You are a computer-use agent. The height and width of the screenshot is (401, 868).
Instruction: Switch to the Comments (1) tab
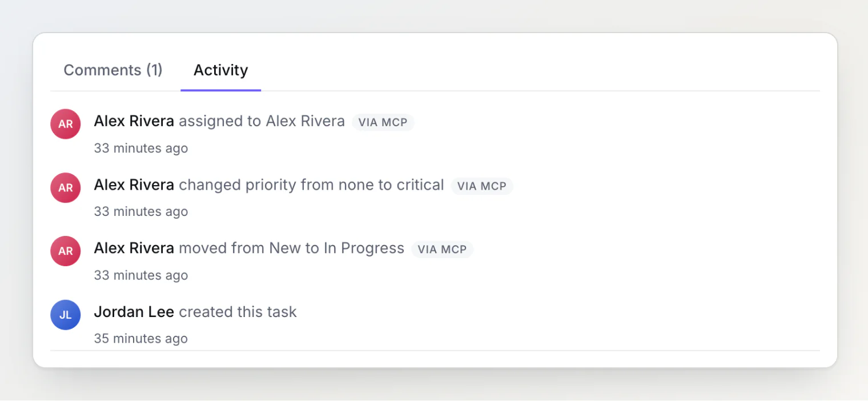click(x=113, y=70)
